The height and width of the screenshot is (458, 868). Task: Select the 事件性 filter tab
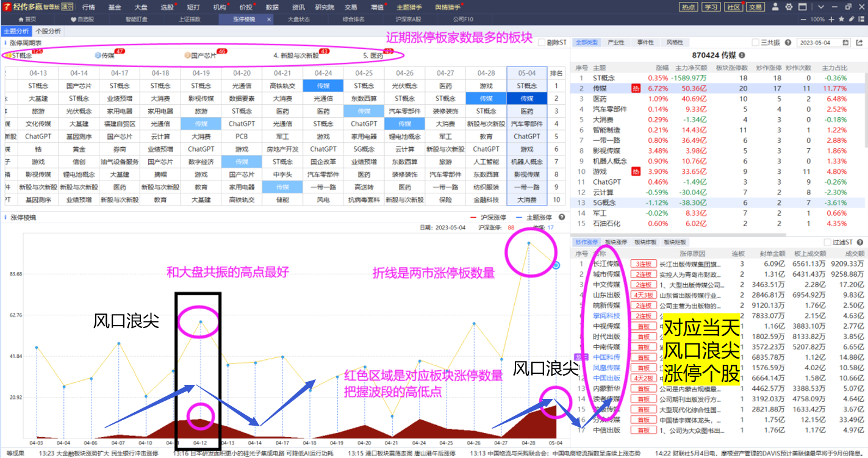[x=645, y=43]
